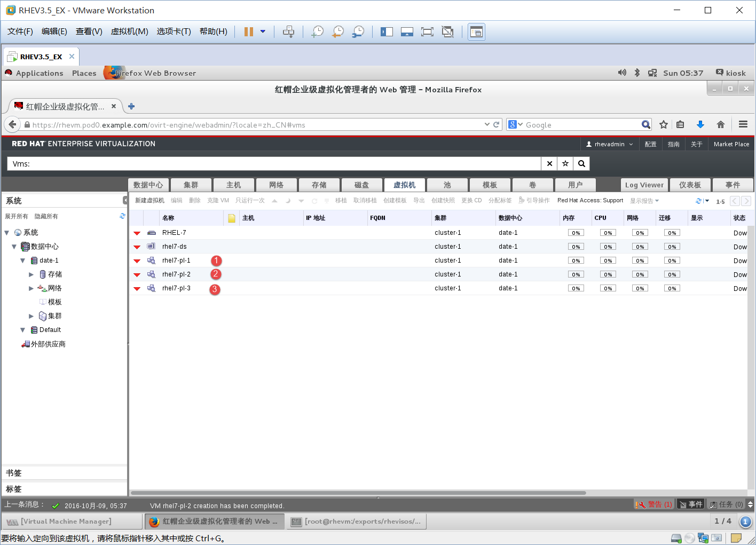The image size is (756, 545).
Task: Open the 仪表板 dashboard tab
Action: click(690, 185)
